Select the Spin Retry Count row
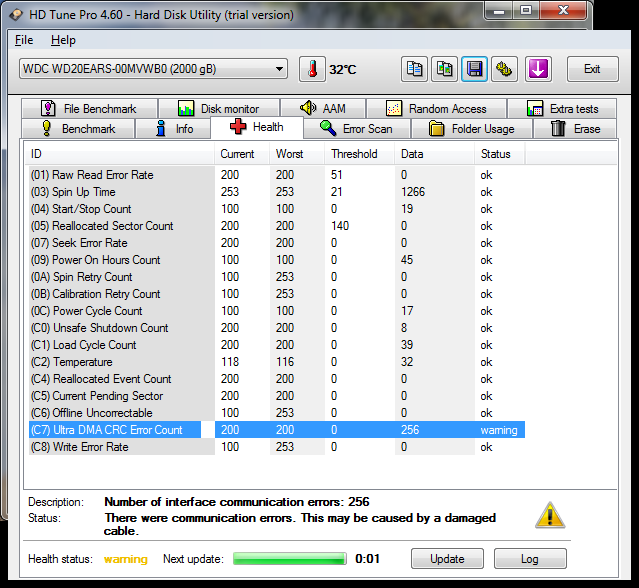 [277, 277]
